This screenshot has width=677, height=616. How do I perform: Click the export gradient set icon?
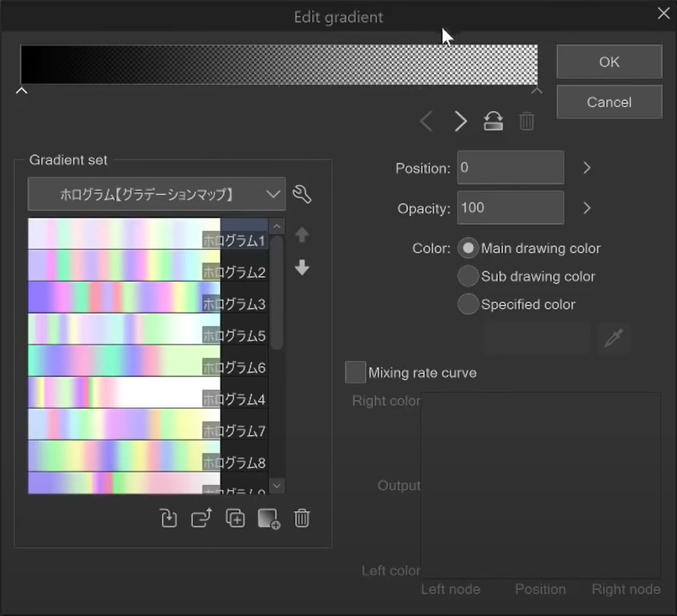tap(202, 518)
